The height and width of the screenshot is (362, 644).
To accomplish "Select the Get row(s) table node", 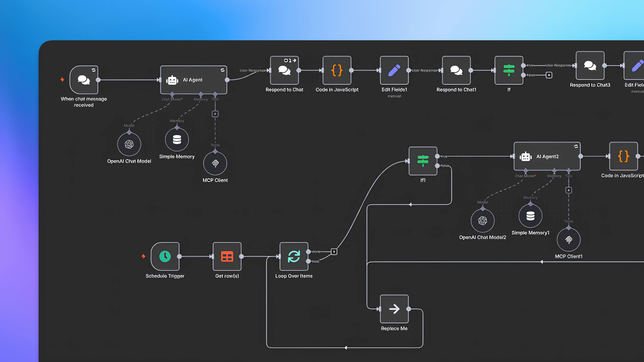I will [x=227, y=256].
